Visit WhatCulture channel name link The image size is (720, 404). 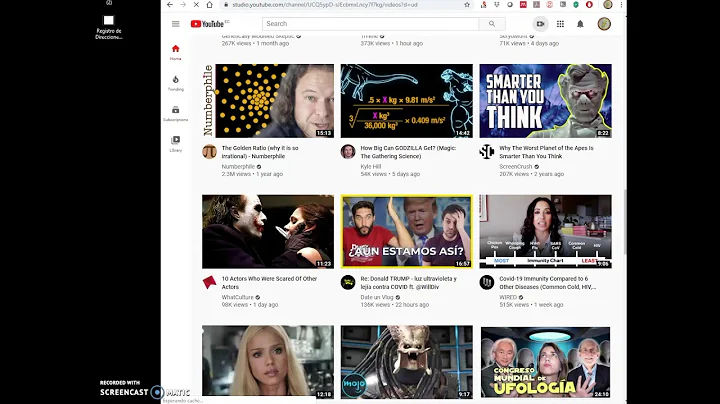coord(237,297)
